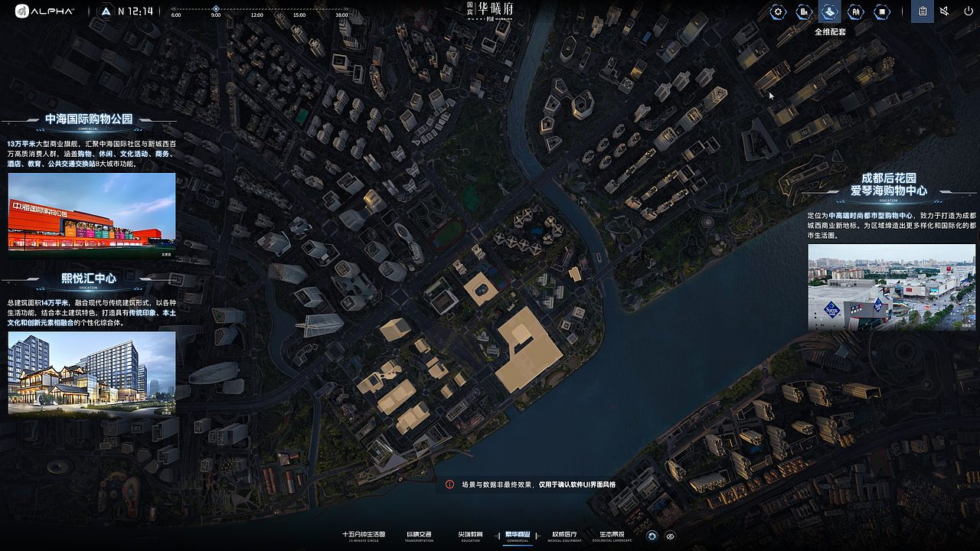Open the floor plan hexagon icon

[x=882, y=11]
